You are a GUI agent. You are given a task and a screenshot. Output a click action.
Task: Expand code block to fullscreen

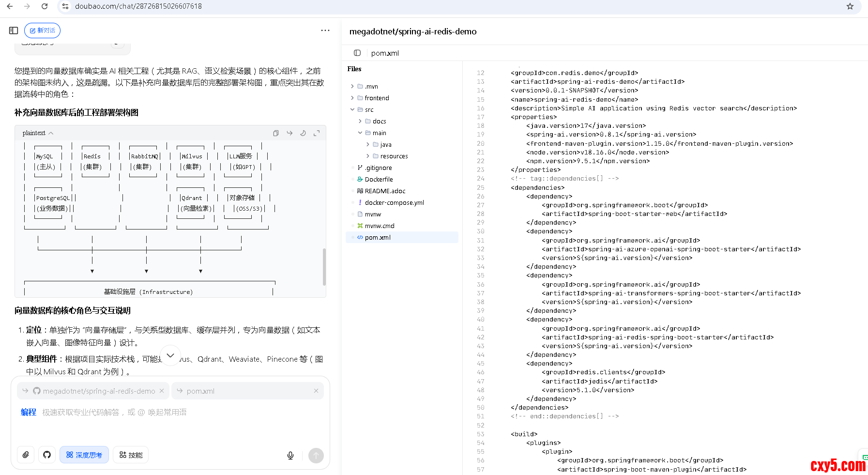point(317,133)
